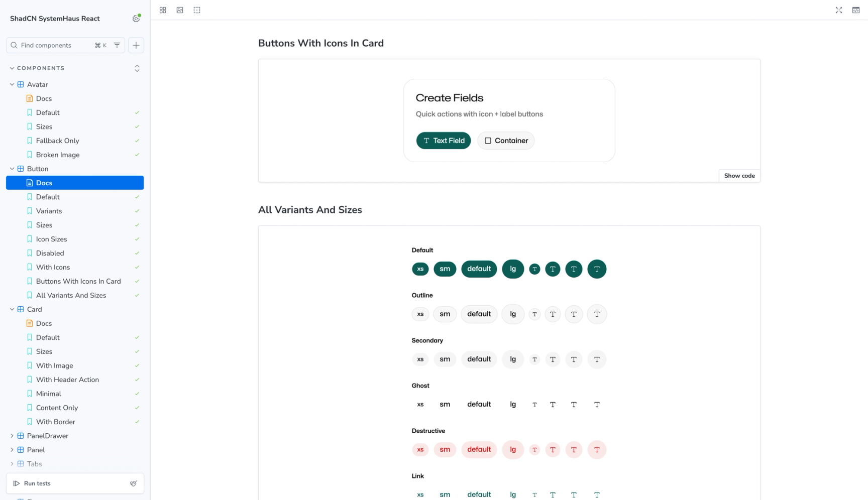868x500 pixels.
Task: Collapse the Avatar component group
Action: (12, 84)
